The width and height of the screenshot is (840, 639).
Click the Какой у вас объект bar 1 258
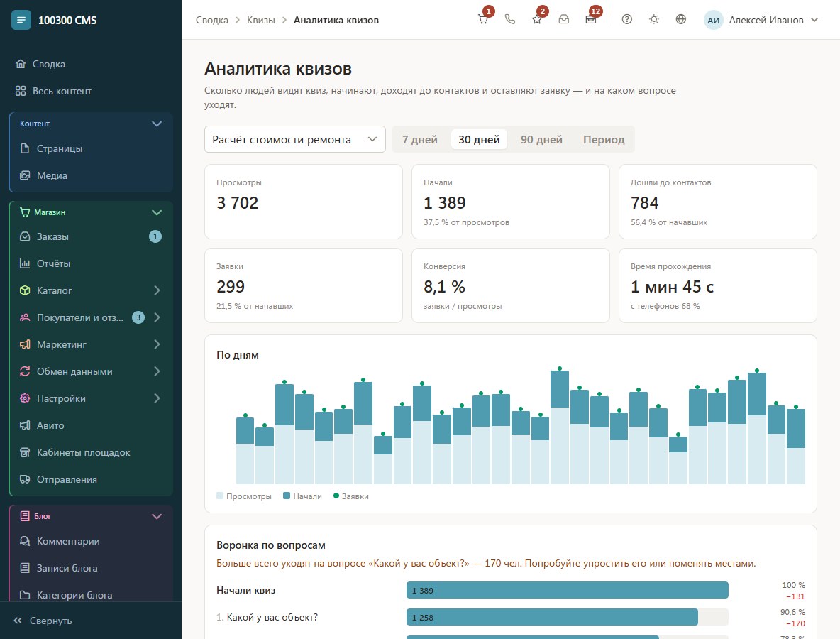tap(553, 617)
